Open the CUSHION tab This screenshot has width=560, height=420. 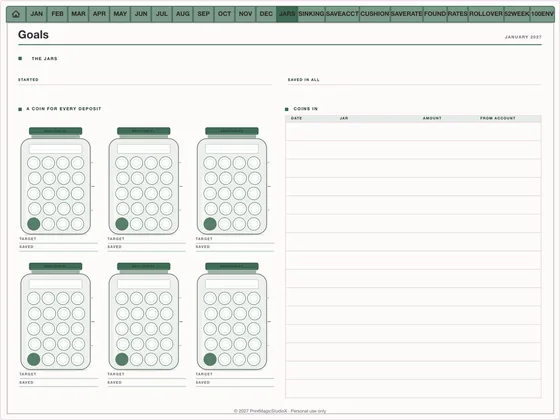point(375,14)
